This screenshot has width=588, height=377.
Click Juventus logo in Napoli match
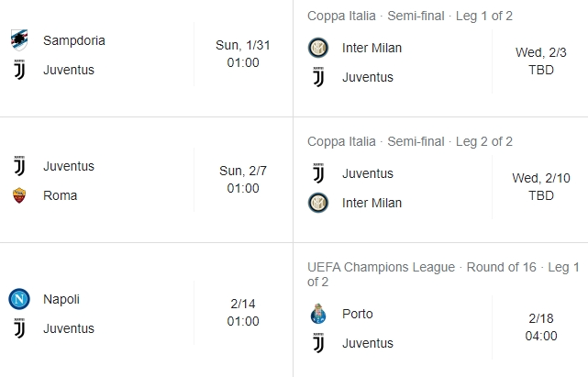click(19, 328)
